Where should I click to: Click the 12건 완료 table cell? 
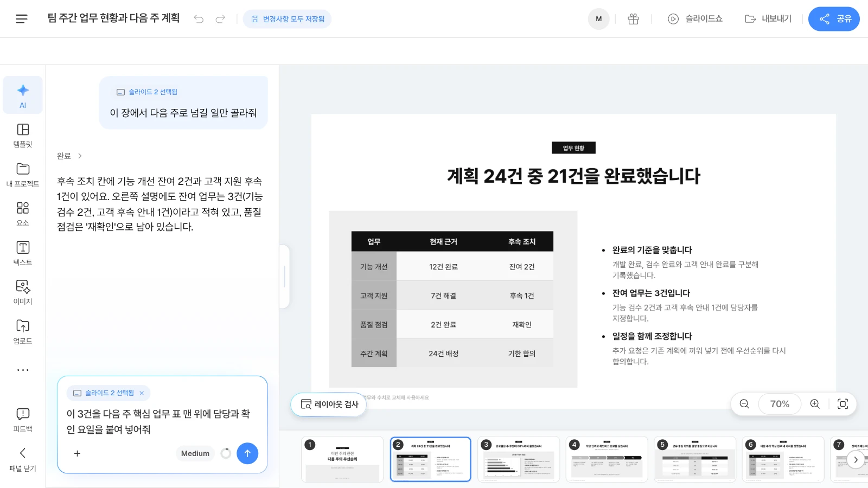(443, 267)
